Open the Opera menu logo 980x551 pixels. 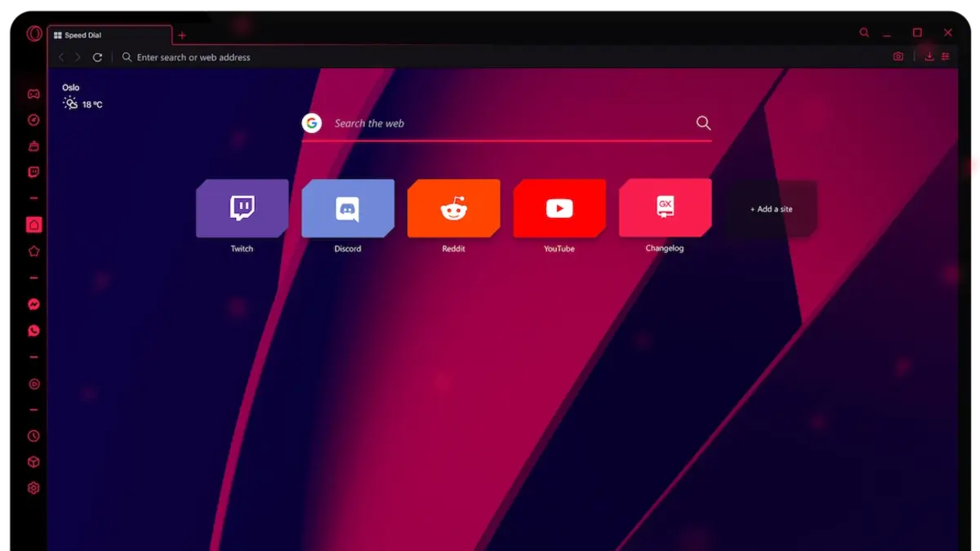(33, 33)
